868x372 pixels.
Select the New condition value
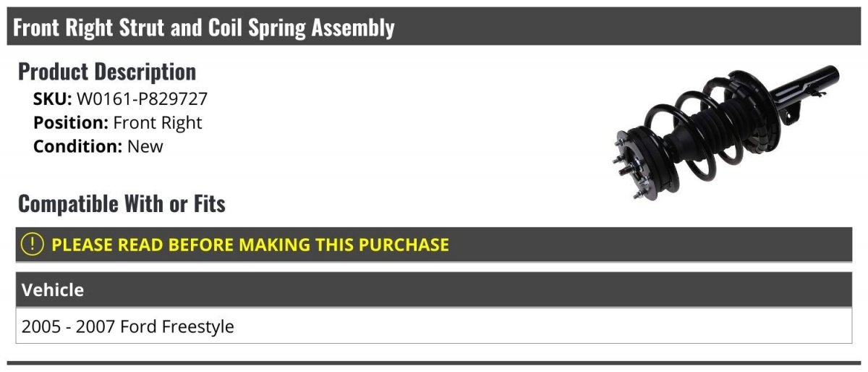[x=145, y=146]
